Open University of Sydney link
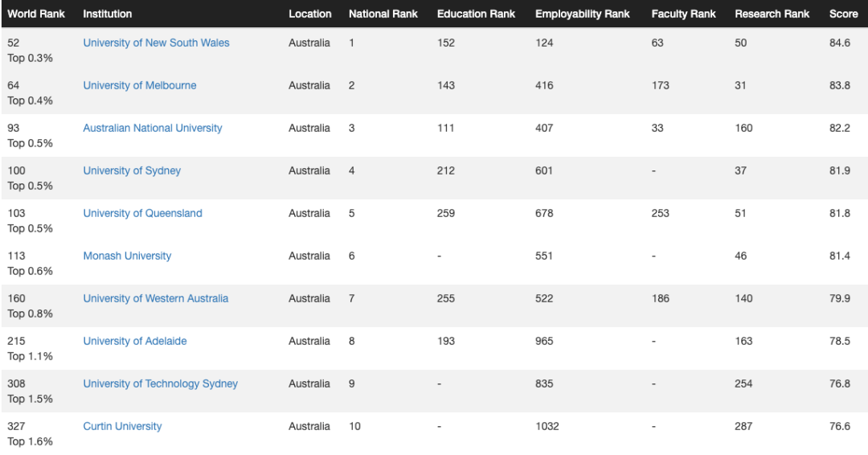Image resolution: width=868 pixels, height=455 pixels. click(132, 170)
